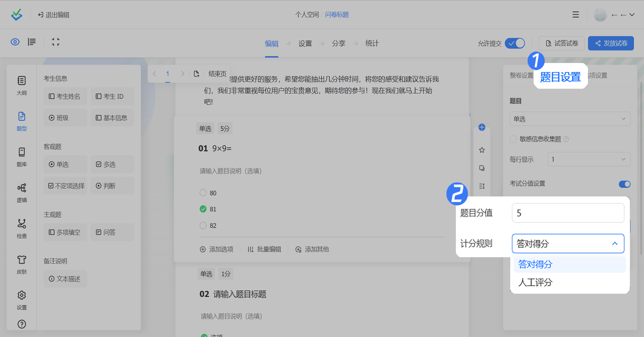644x337 pixels.
Task: Toggle fullscreen with the expand icon
Action: [x=55, y=42]
